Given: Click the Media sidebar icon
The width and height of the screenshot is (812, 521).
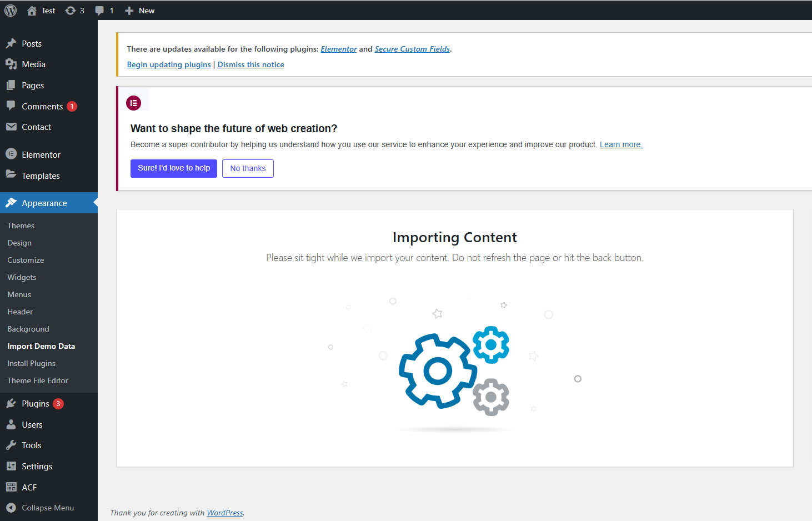Looking at the screenshot, I should [x=11, y=64].
